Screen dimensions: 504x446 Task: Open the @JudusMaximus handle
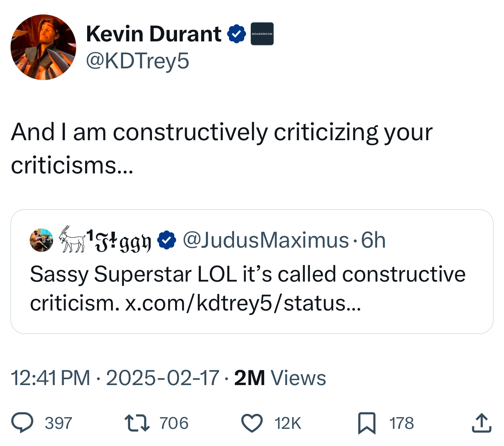click(266, 240)
